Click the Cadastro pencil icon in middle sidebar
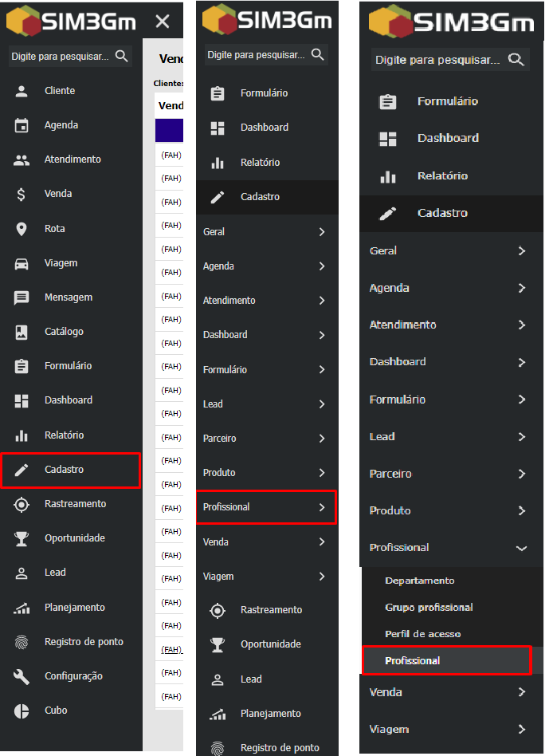Viewport: 549px width, 756px height. click(x=218, y=197)
